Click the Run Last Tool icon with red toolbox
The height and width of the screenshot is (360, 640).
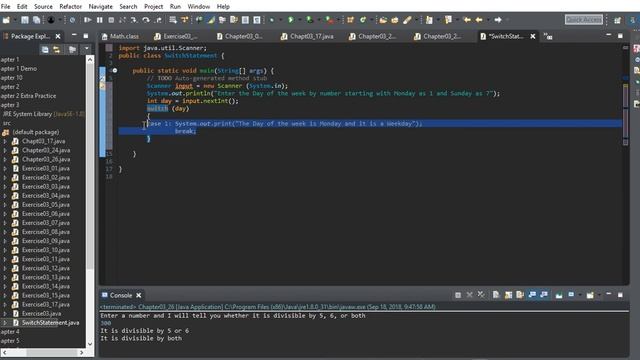329,20
